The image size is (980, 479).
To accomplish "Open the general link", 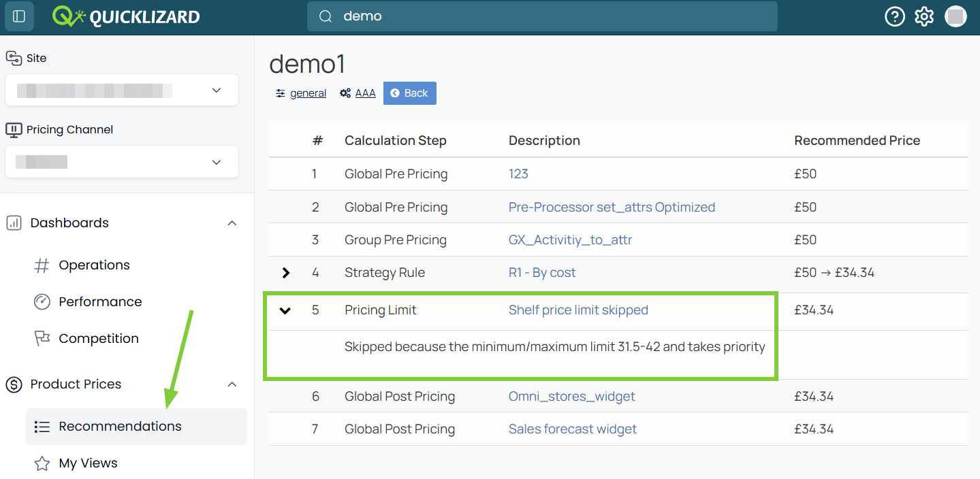I will tap(308, 93).
